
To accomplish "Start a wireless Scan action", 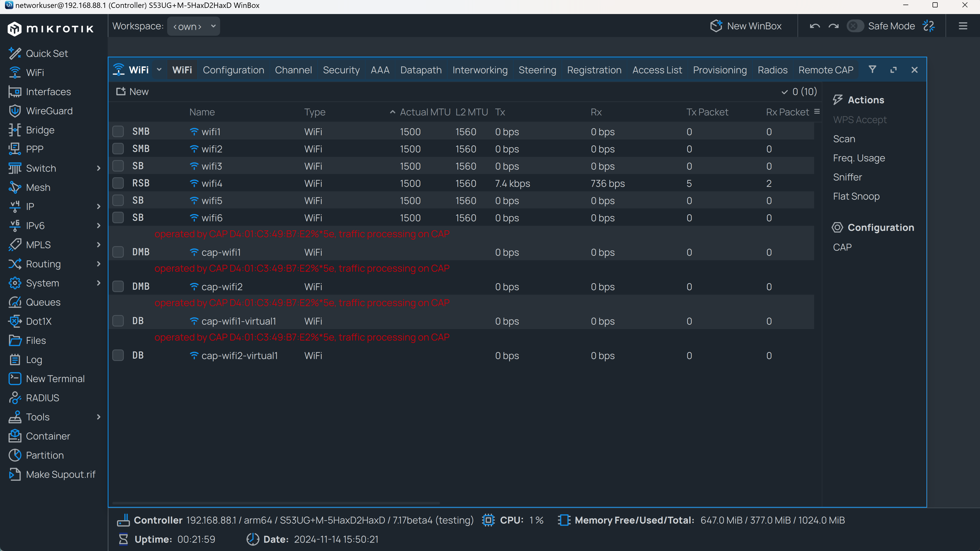I will pyautogui.click(x=844, y=139).
